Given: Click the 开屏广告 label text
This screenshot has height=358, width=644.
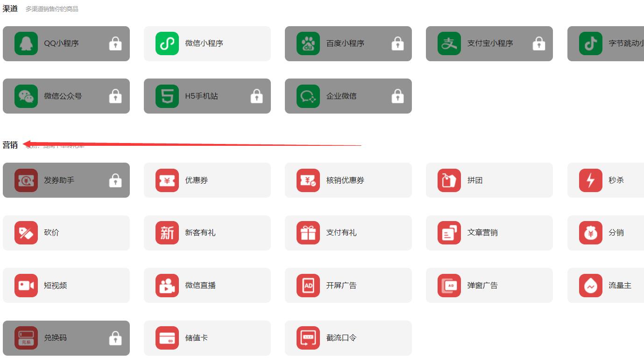Looking at the screenshot, I should 341,286.
